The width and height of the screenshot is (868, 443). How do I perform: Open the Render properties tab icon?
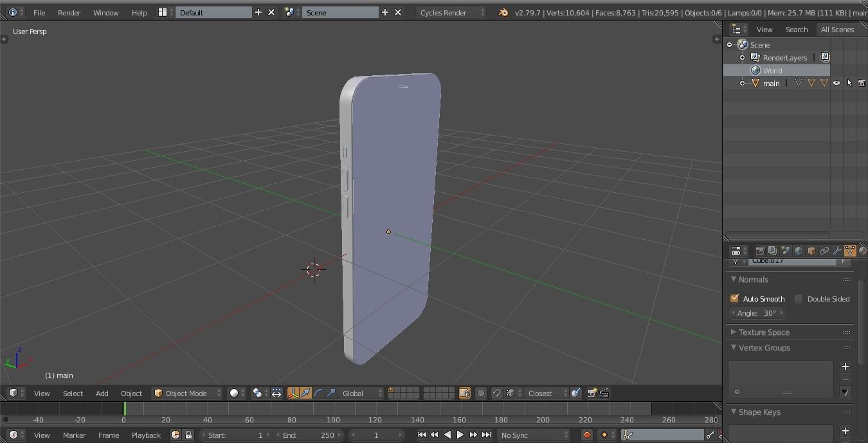click(760, 251)
